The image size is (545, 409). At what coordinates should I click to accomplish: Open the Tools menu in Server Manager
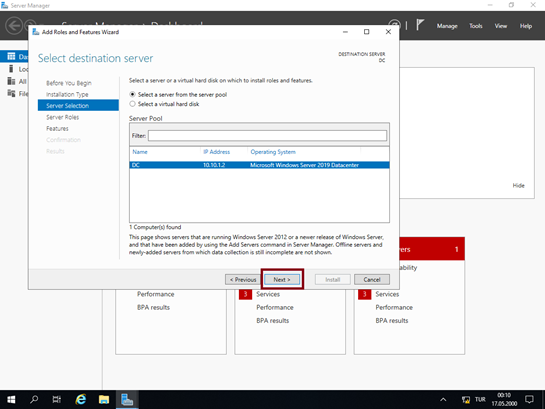[x=476, y=26]
